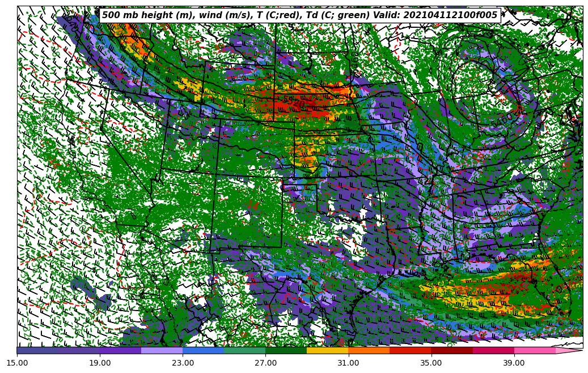Select the sea green 25–27 colorbar segment
Image resolution: width=588 pixels, height=373 pixels.
coord(244,350)
